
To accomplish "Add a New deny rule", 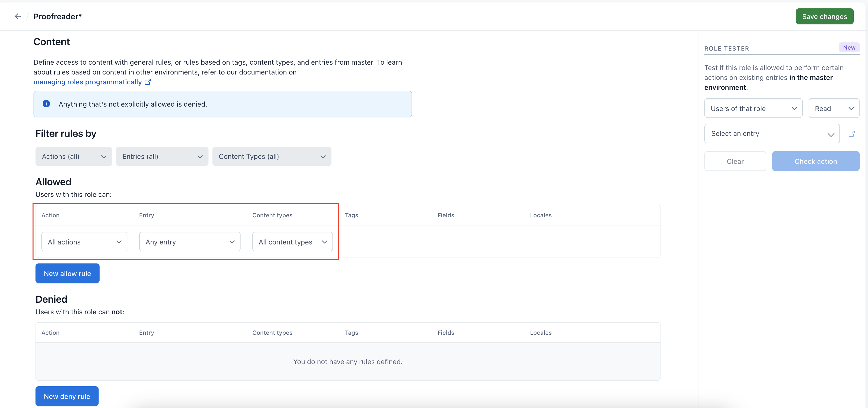I will (x=67, y=396).
